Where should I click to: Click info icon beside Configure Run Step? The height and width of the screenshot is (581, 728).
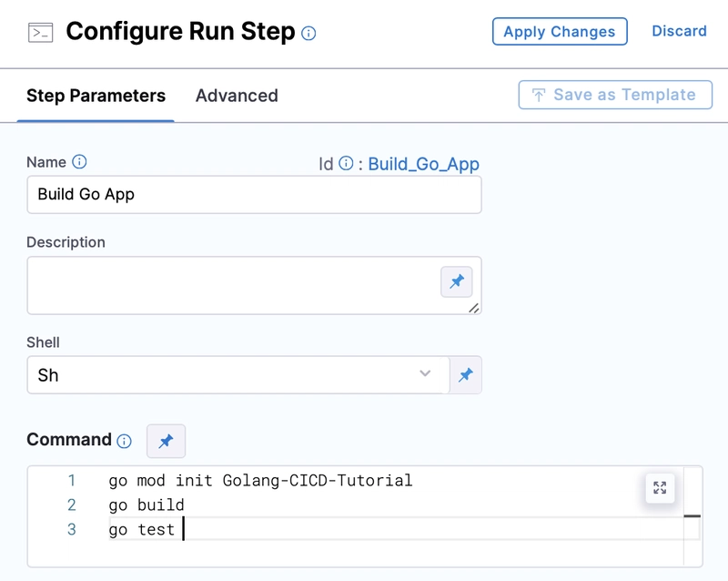pyautogui.click(x=308, y=34)
